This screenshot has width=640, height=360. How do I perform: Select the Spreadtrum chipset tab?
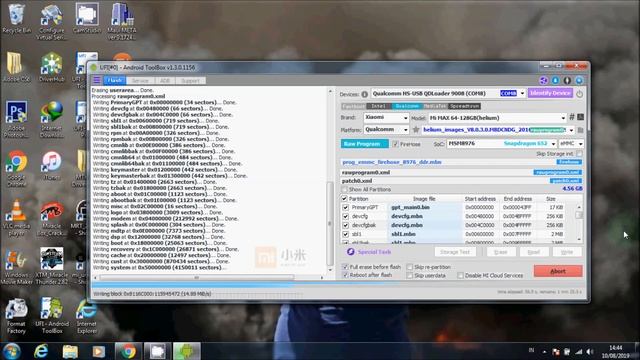click(x=464, y=106)
